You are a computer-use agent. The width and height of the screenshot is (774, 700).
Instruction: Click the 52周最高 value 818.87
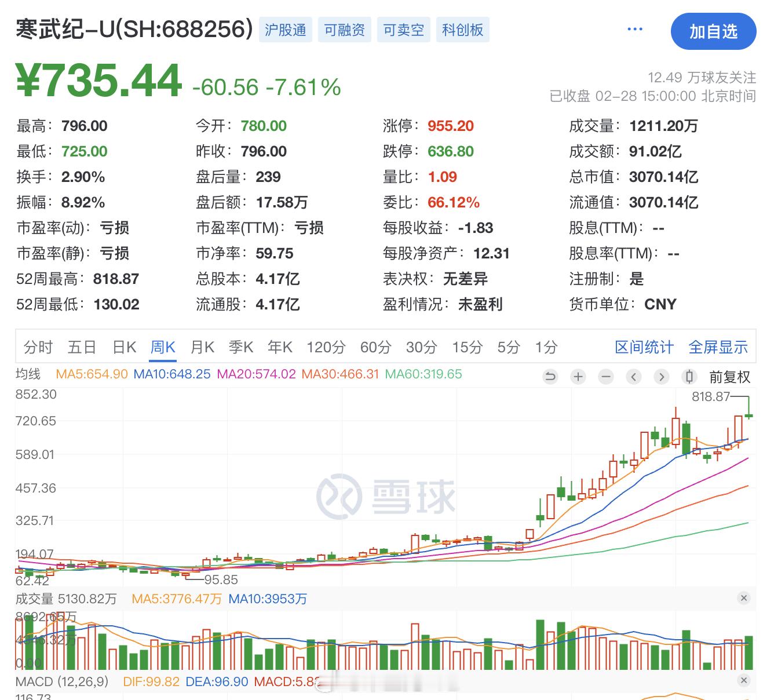click(x=116, y=279)
